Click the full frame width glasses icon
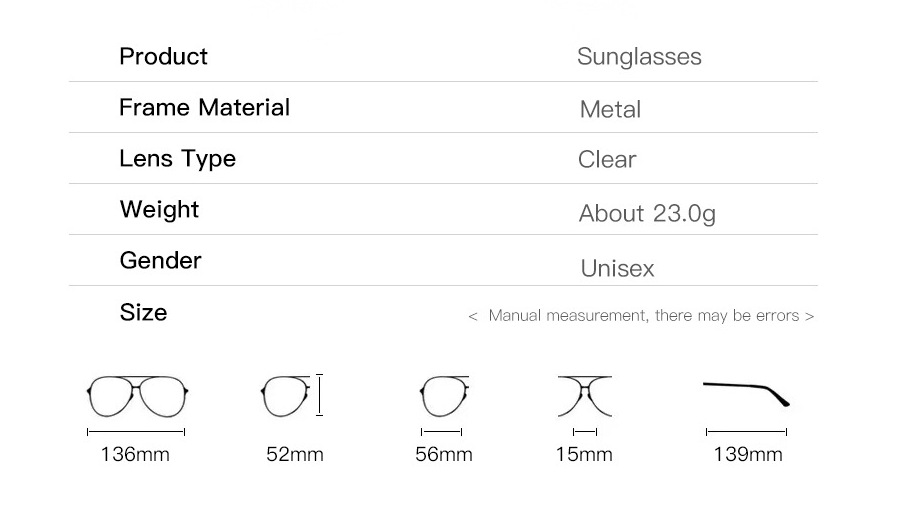The height and width of the screenshot is (522, 908). 136,396
